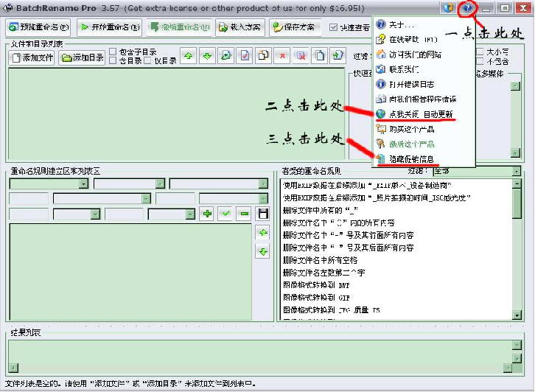Open 打开错误日志 menu entry

tap(424, 84)
